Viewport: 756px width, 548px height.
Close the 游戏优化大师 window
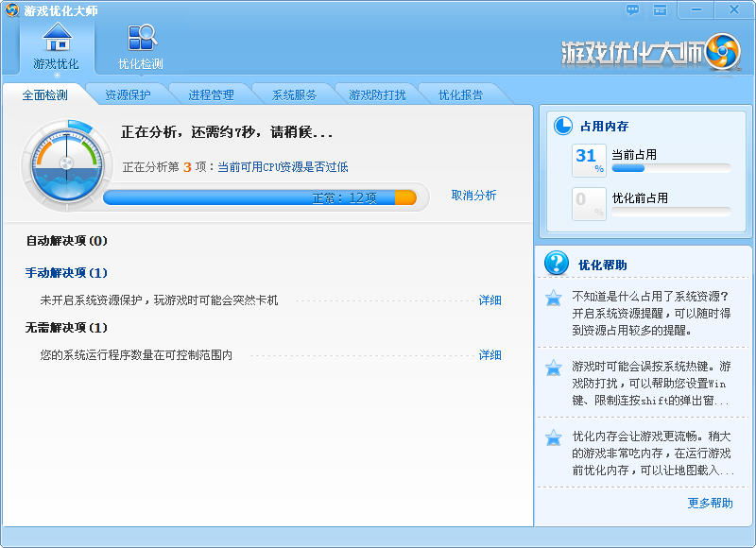(734, 9)
